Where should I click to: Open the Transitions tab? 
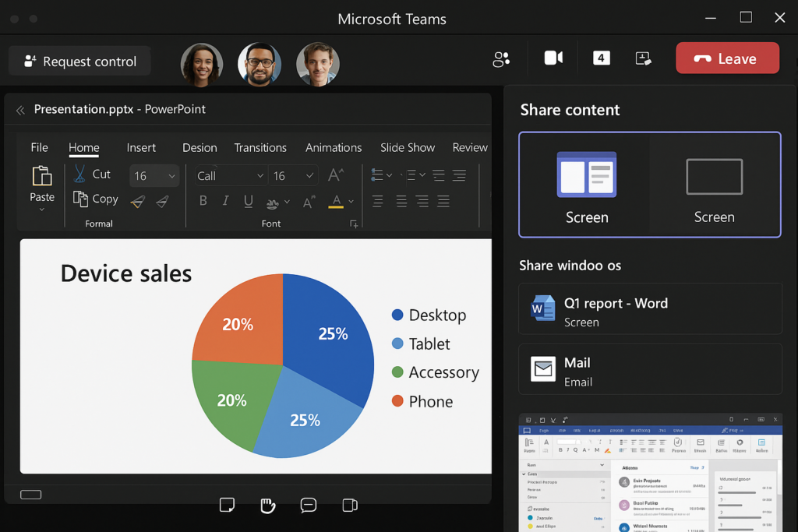tap(260, 147)
